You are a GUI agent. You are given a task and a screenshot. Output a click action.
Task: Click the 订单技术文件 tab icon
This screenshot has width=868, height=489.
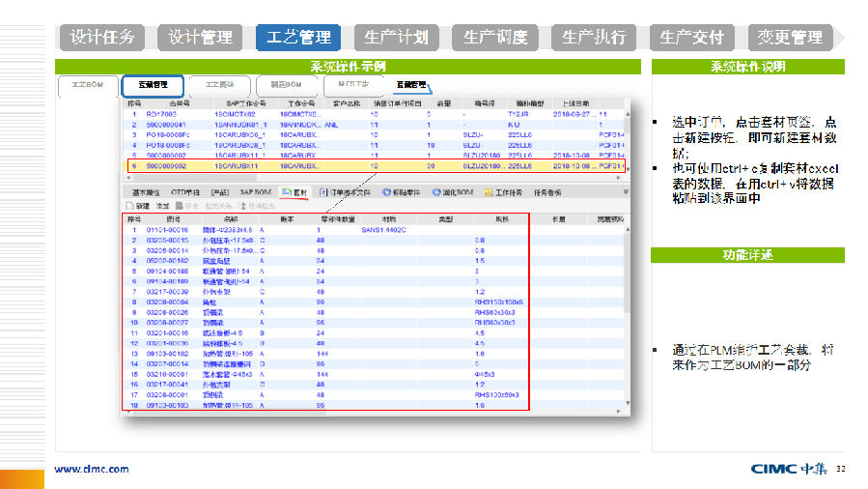[x=323, y=192]
